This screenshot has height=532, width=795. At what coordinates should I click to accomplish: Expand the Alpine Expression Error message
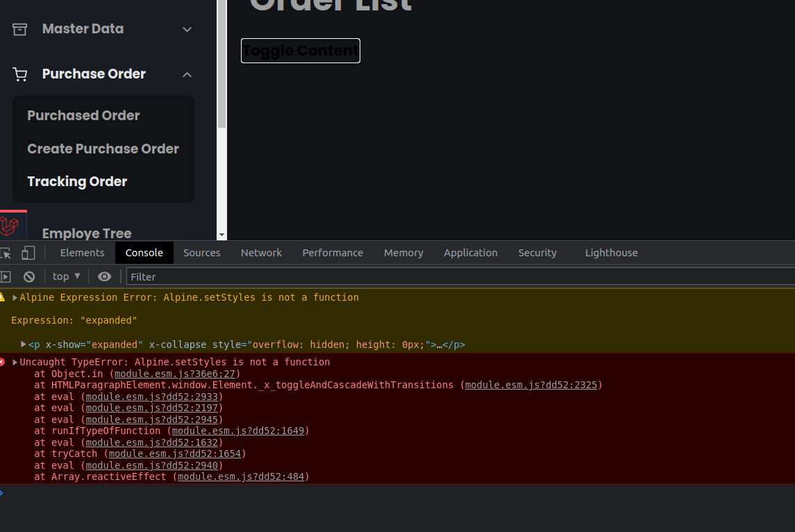[x=15, y=298]
